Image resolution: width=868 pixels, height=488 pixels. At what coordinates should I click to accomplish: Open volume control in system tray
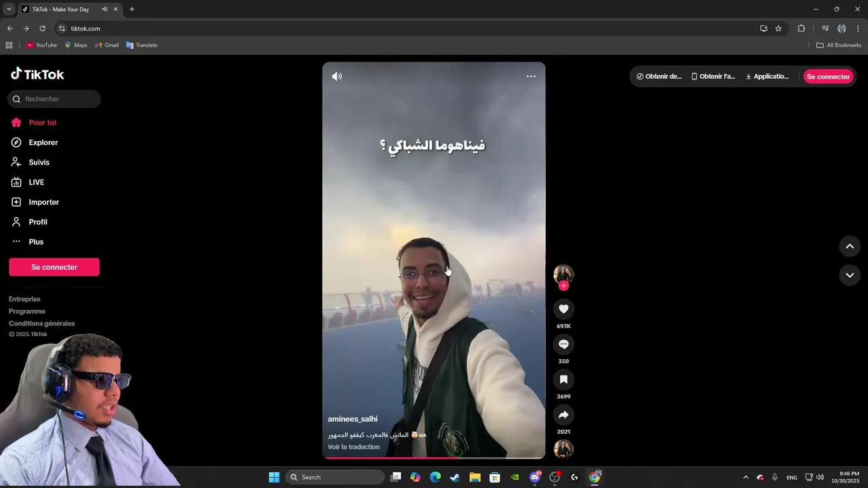coord(820,477)
